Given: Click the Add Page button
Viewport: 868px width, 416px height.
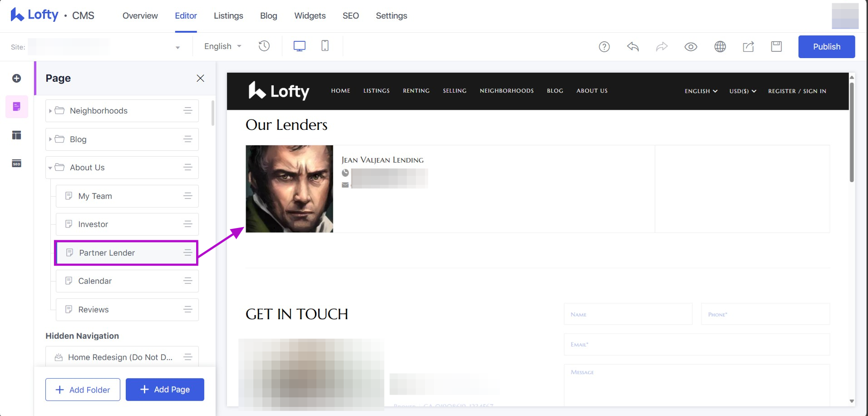Looking at the screenshot, I should tap(165, 390).
